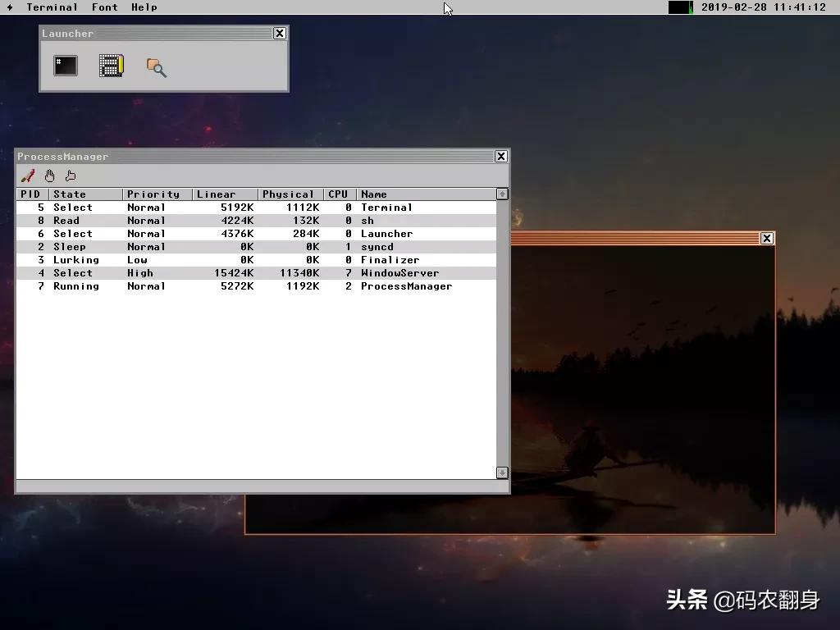Sort processes by the Name column header
Viewport: 840px width, 630px height.
374,194
